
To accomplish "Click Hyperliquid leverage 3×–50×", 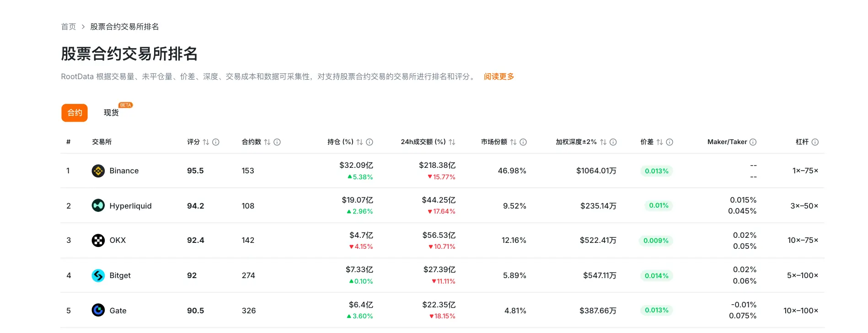I will 804,206.
